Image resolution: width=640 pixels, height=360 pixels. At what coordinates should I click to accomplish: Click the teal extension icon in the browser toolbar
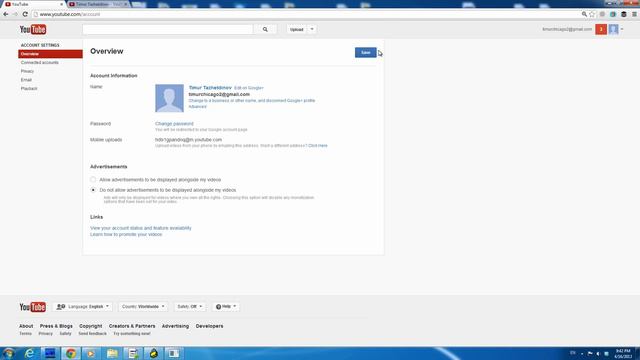point(613,14)
